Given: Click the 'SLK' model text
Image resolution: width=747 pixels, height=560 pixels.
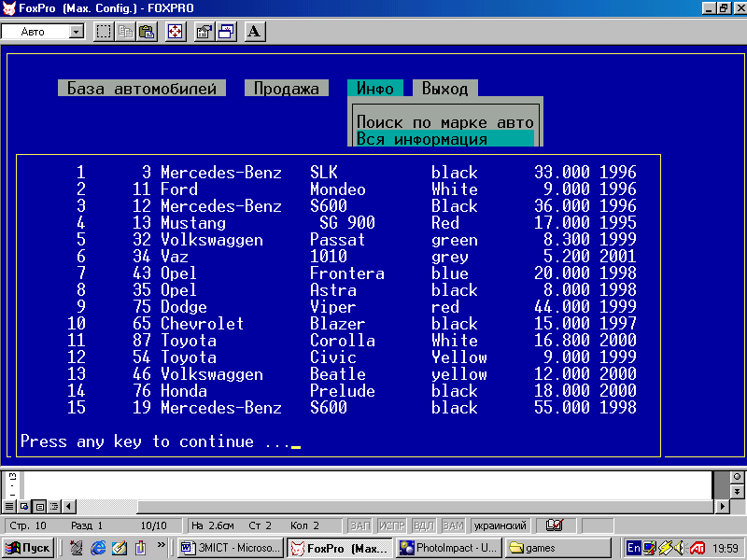Looking at the screenshot, I should tap(323, 172).
